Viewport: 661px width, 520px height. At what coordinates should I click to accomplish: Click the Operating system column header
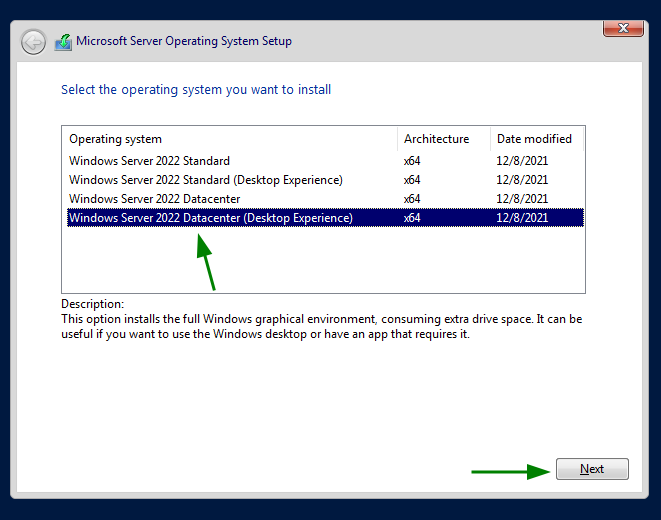(x=230, y=139)
